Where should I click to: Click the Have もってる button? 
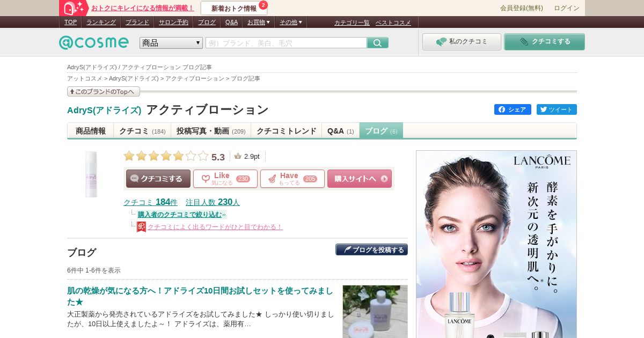click(x=292, y=179)
